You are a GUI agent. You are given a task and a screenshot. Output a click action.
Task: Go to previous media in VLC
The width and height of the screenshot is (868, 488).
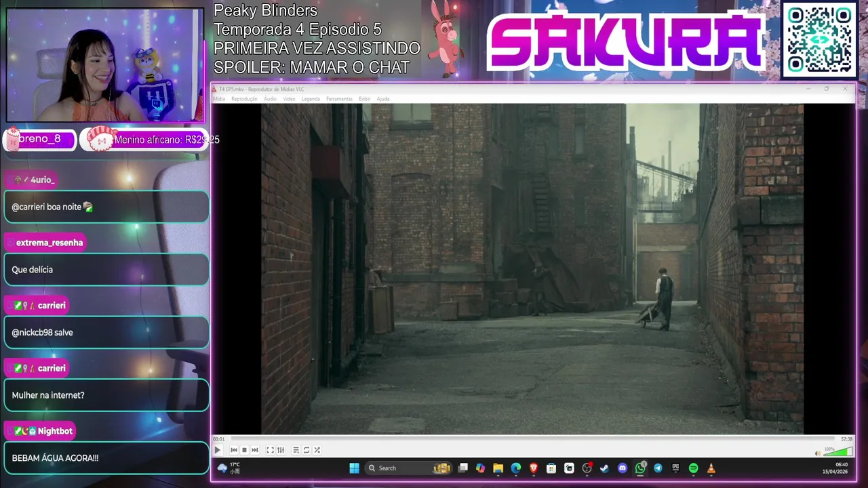[234, 450]
